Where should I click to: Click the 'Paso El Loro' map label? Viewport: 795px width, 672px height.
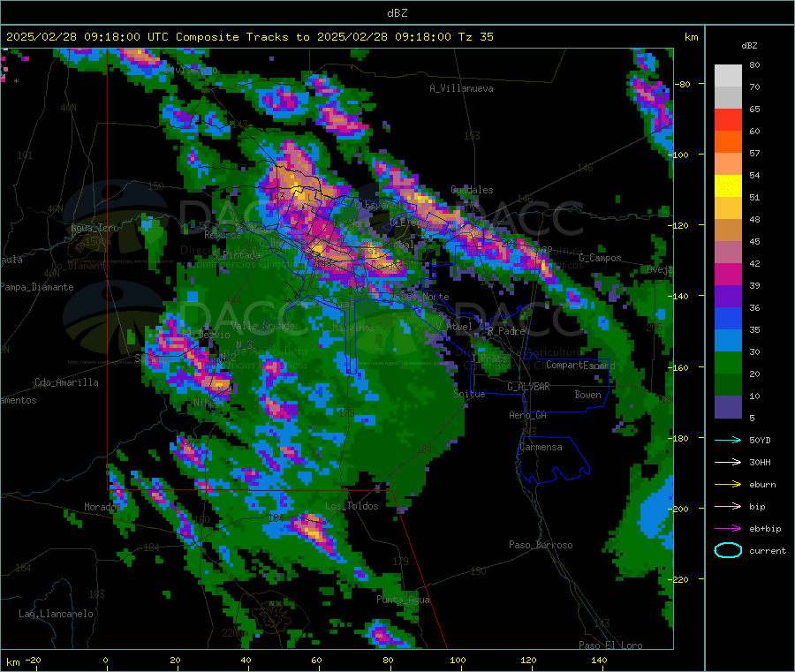pyautogui.click(x=611, y=646)
